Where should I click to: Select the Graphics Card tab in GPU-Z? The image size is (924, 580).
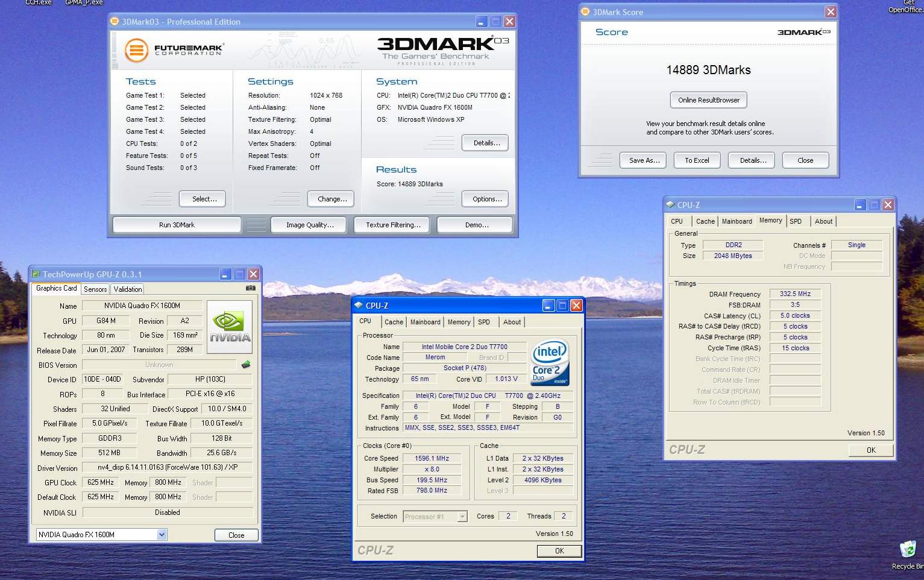coord(56,288)
